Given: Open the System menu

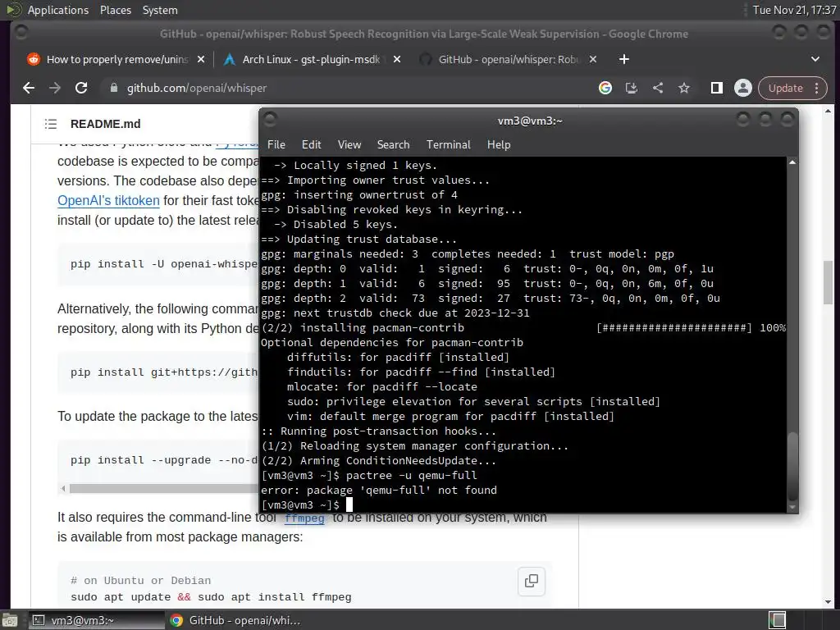Looking at the screenshot, I should coord(160,10).
